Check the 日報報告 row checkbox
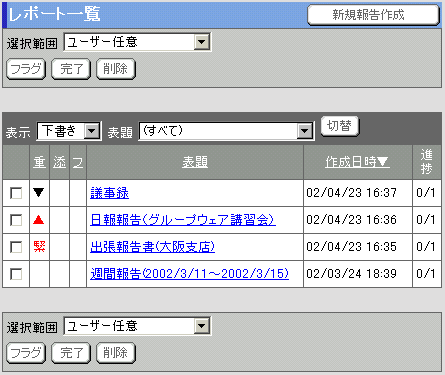 click(16, 220)
